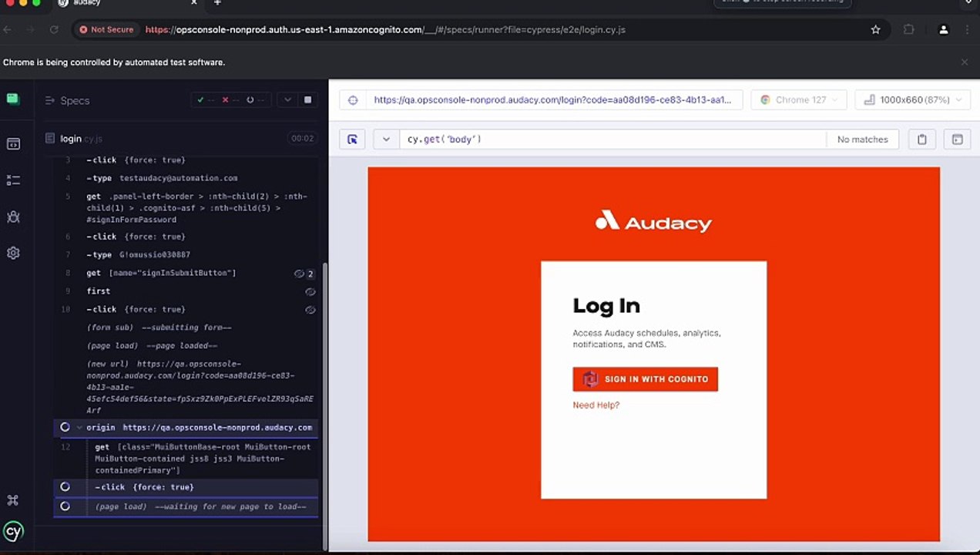The height and width of the screenshot is (555, 980).
Task: Toggle hidden-element eye on signInSubmitButton command
Action: pyautogui.click(x=299, y=274)
